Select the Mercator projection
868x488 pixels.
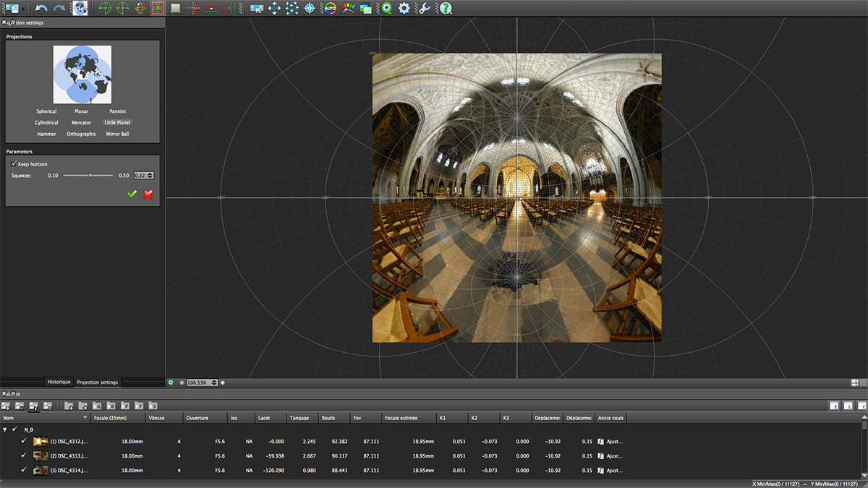tap(82, 123)
